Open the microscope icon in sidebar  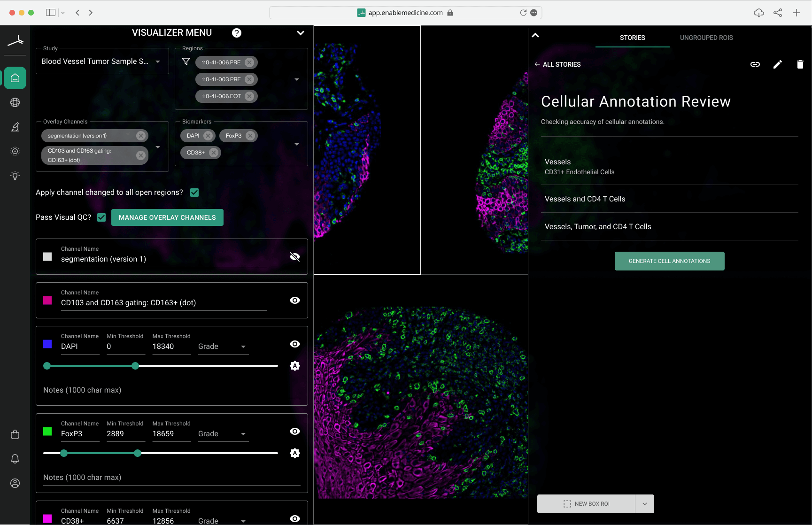pos(15,127)
